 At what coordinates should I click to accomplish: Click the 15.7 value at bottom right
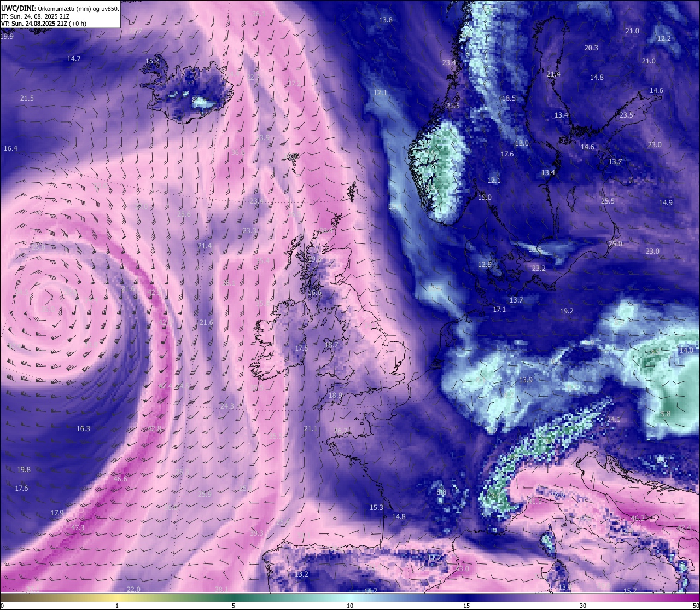click(x=630, y=591)
